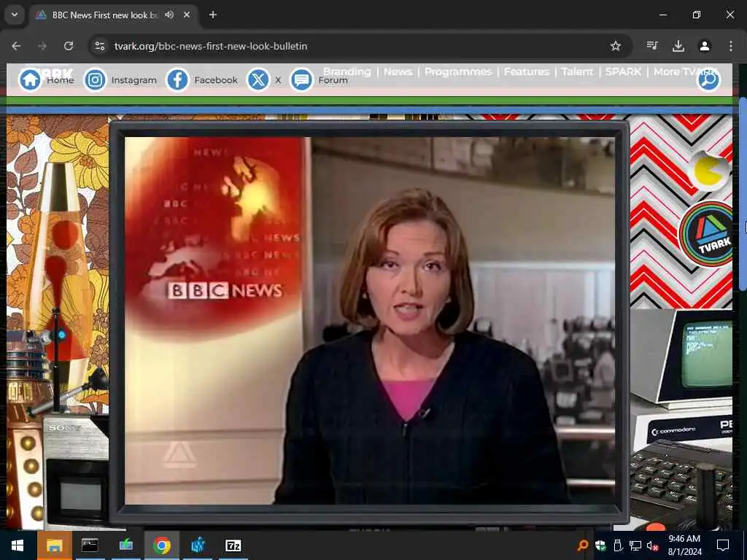Select the BBC News First new look tab
The width and height of the screenshot is (747, 560).
click(113, 15)
